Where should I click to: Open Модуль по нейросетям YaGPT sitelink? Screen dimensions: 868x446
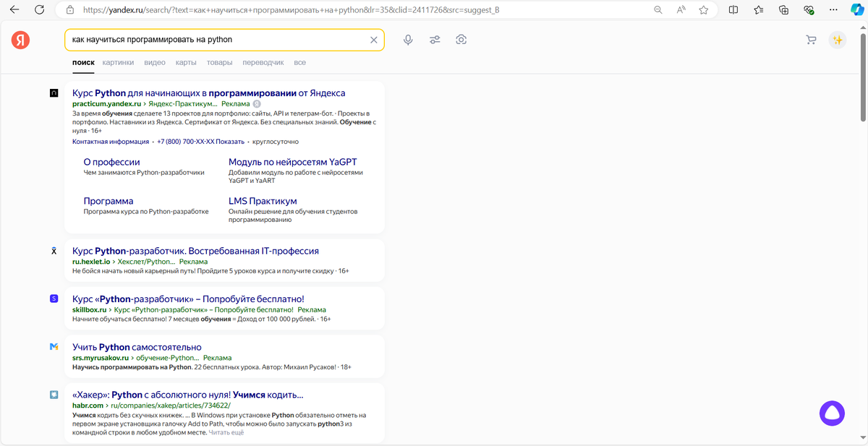tap(293, 162)
